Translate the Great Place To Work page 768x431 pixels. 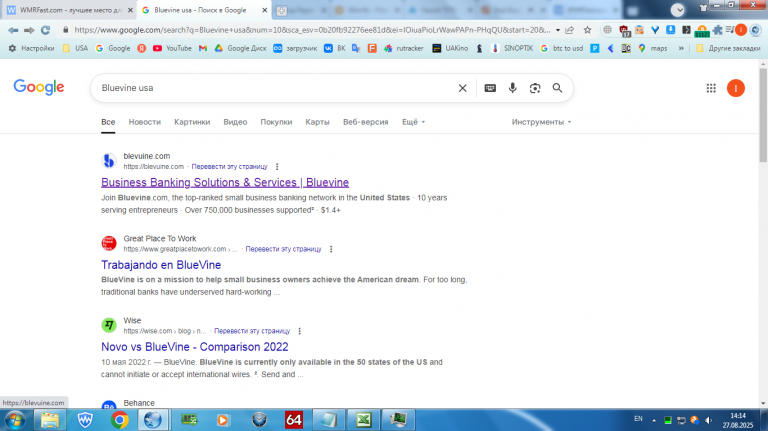(x=283, y=249)
